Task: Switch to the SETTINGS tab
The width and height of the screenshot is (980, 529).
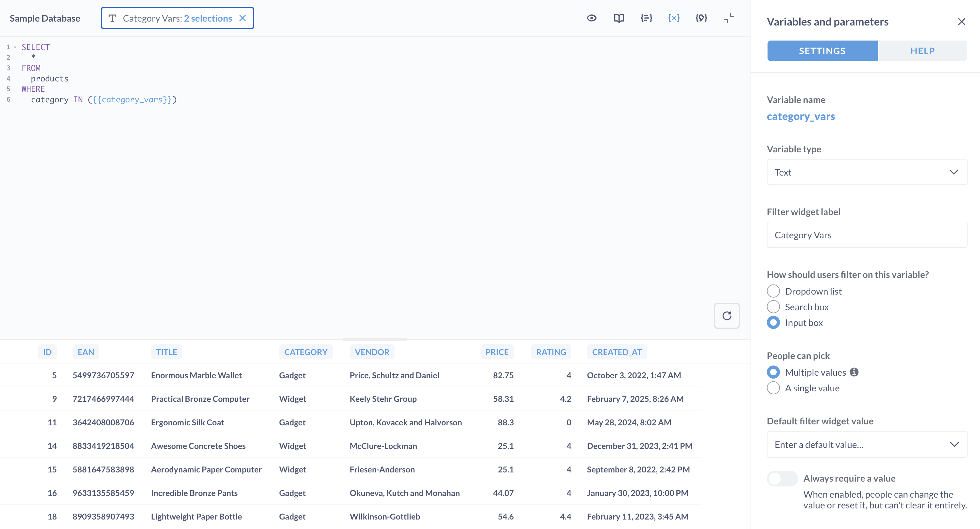Action: pyautogui.click(x=822, y=51)
